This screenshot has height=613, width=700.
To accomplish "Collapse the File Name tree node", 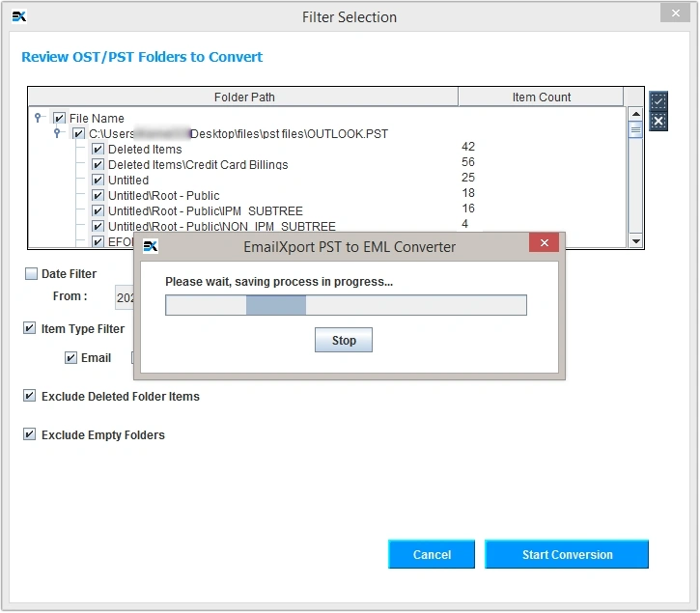I will point(38,118).
